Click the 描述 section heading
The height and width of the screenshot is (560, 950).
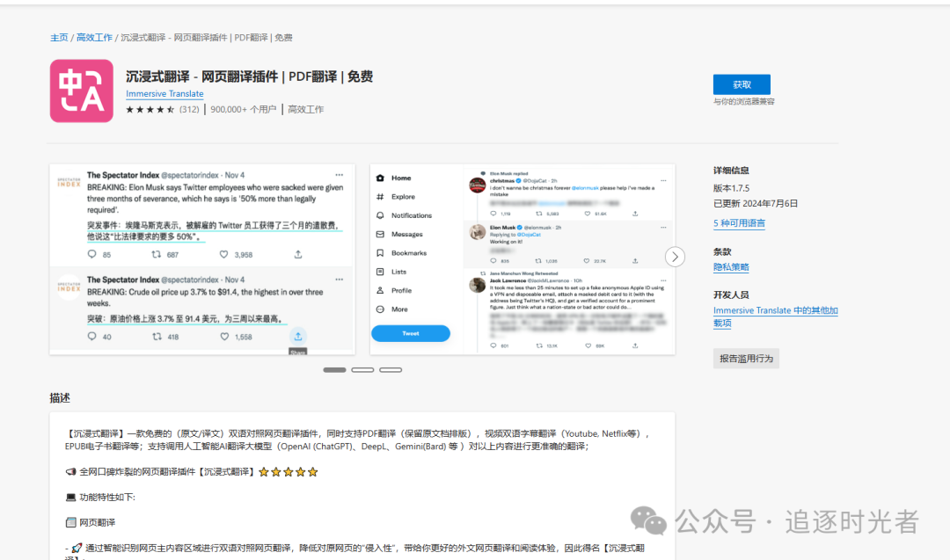tap(60, 398)
